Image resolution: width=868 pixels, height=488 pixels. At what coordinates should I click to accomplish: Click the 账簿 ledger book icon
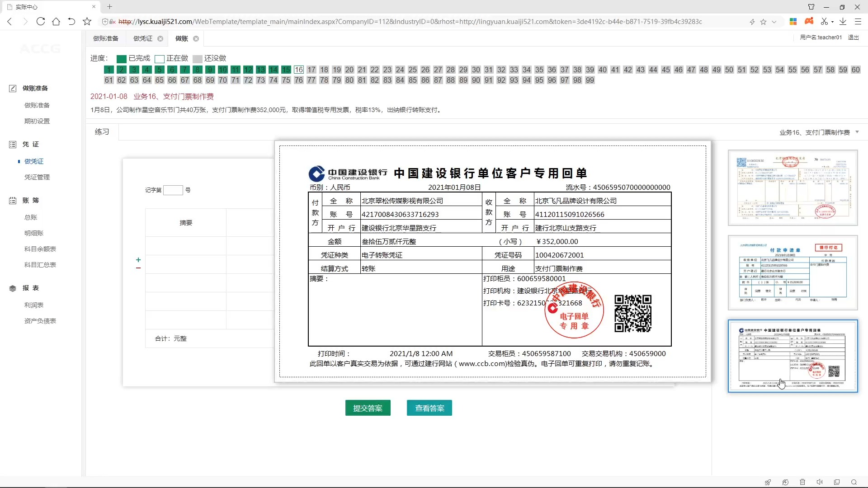tap(13, 200)
